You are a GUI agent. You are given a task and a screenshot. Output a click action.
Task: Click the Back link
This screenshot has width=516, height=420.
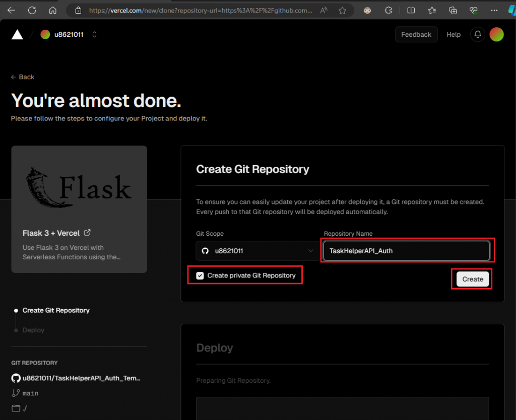pos(22,77)
